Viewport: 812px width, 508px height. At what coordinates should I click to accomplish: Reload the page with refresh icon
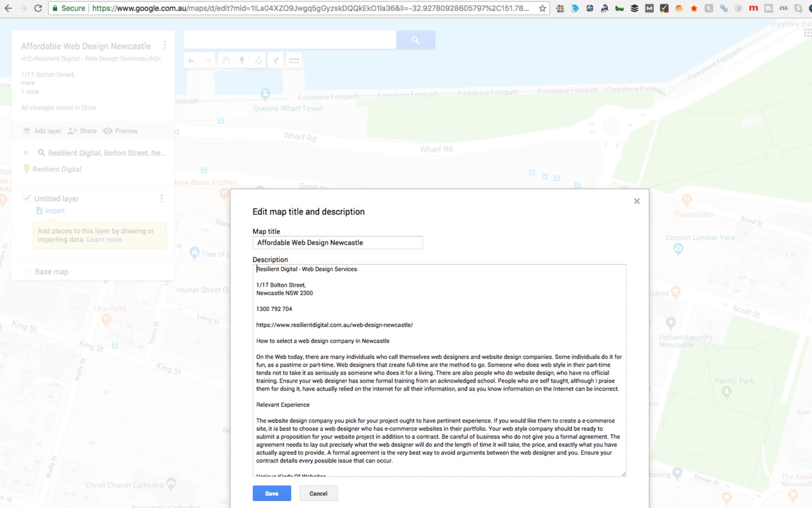tap(38, 8)
